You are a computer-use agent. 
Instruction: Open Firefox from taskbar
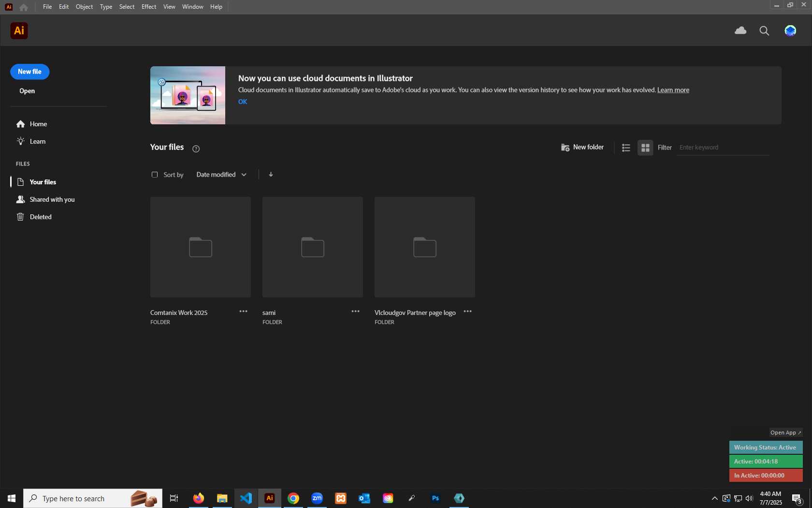[x=199, y=498]
